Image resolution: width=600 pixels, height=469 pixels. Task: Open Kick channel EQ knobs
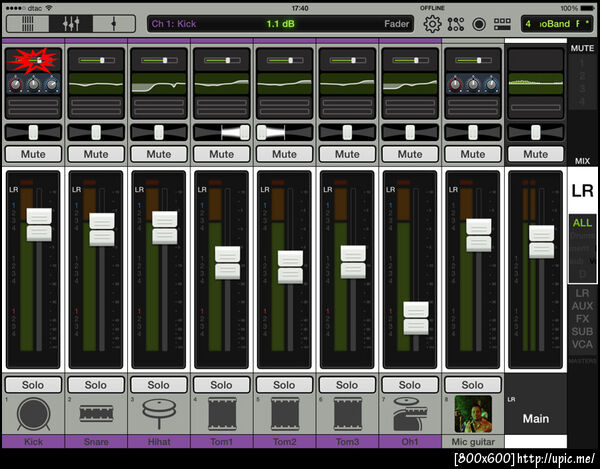point(33,84)
